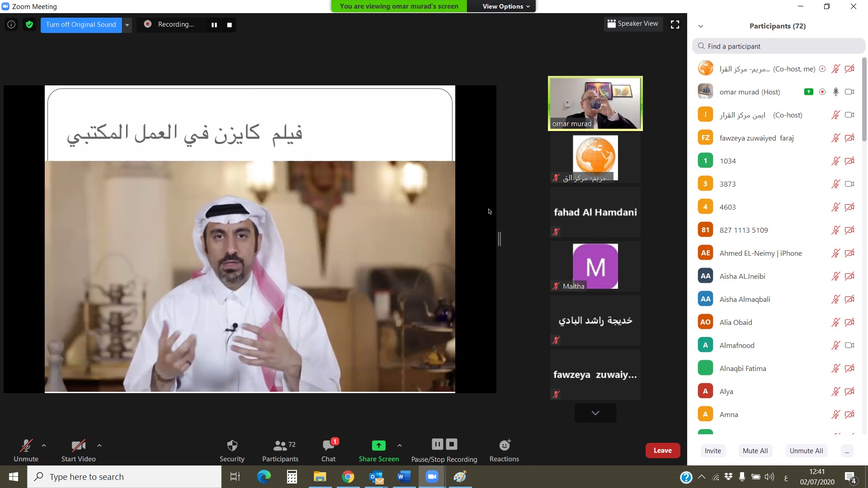Screen dimensions: 868x488
Task: Open the View Options dropdown
Action: point(505,6)
